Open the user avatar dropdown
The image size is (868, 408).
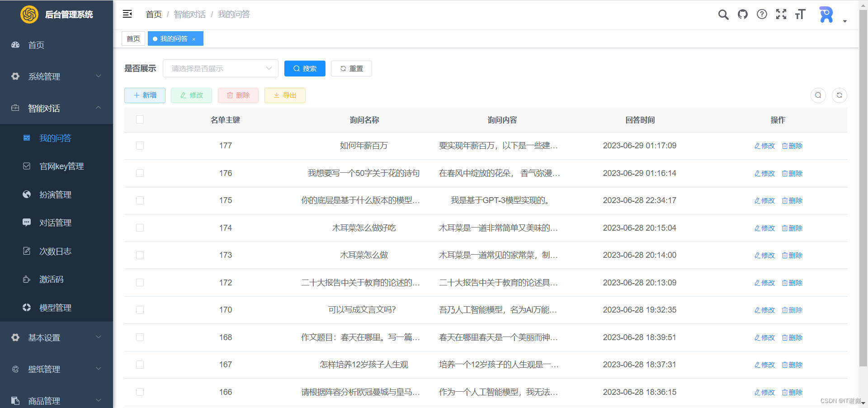[x=826, y=14]
